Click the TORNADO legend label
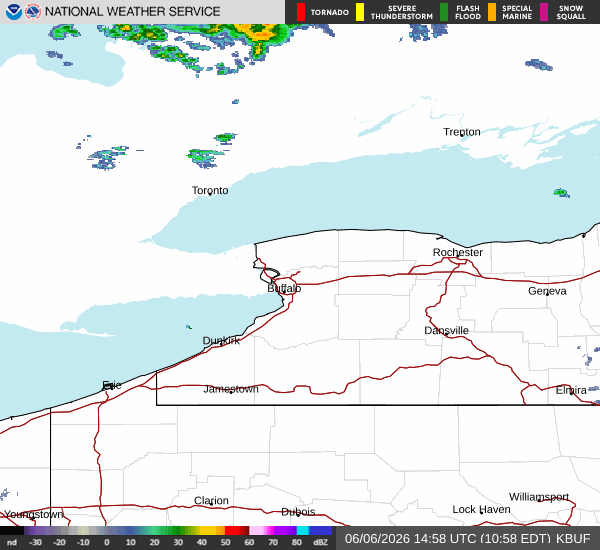600x550 pixels. tap(329, 13)
